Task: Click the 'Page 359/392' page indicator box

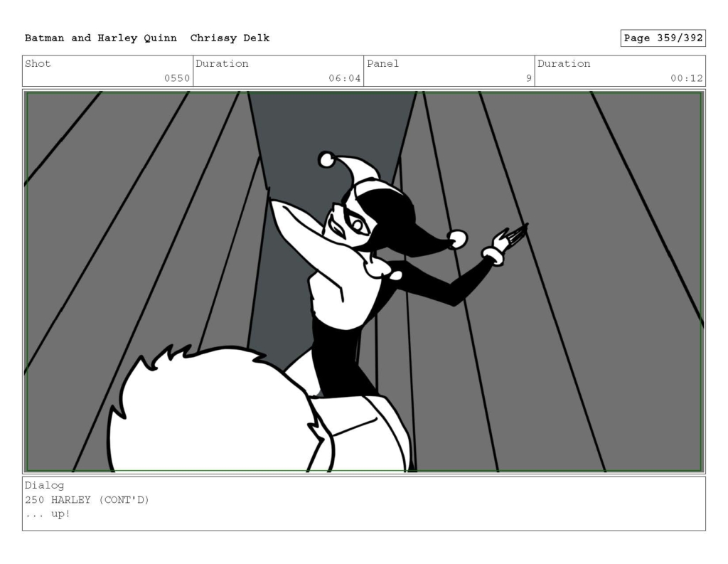Action: [663, 38]
